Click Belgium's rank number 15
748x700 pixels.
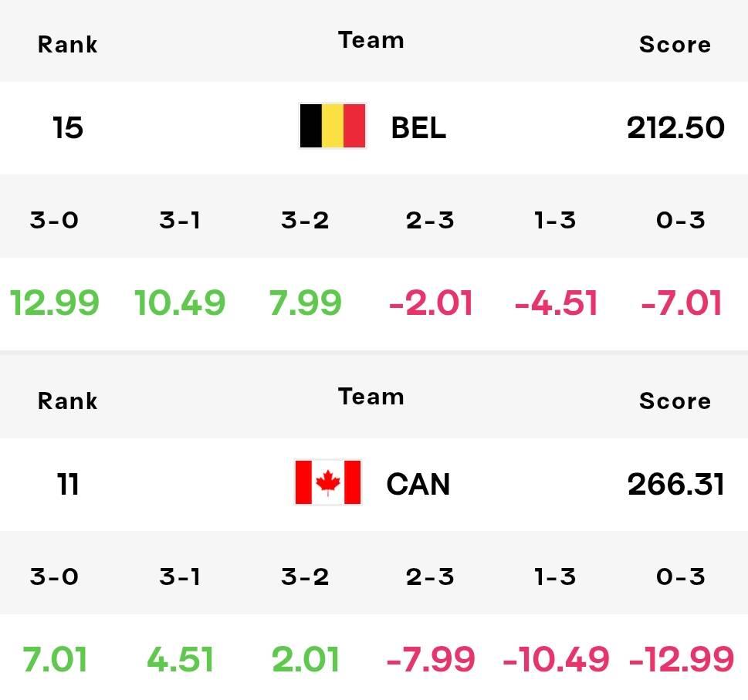[67, 127]
